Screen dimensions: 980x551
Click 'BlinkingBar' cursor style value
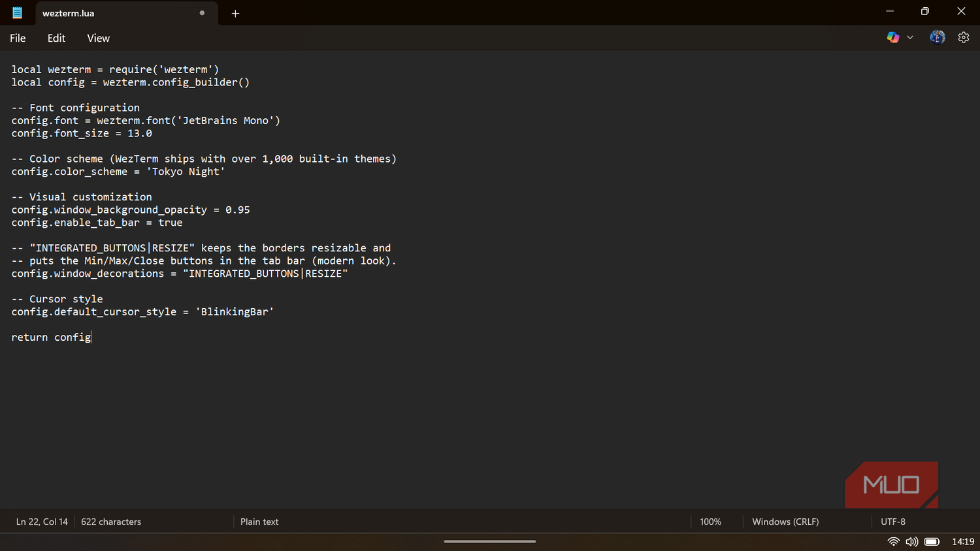235,312
